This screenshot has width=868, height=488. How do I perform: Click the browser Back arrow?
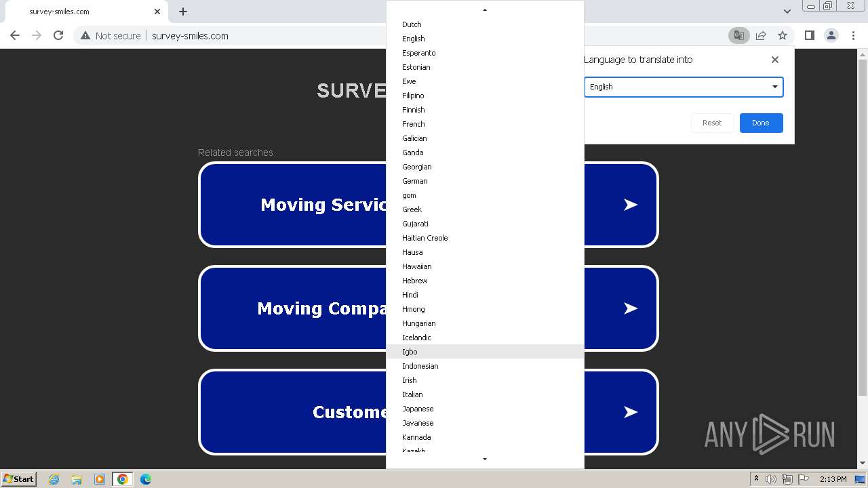click(x=15, y=36)
